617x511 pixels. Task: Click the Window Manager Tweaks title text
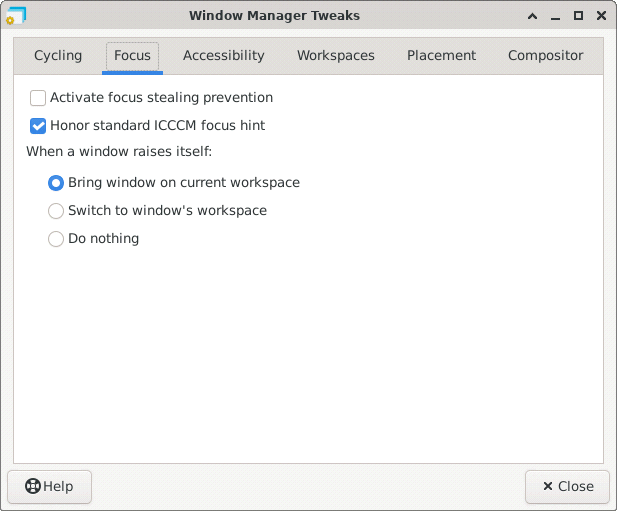tap(273, 16)
